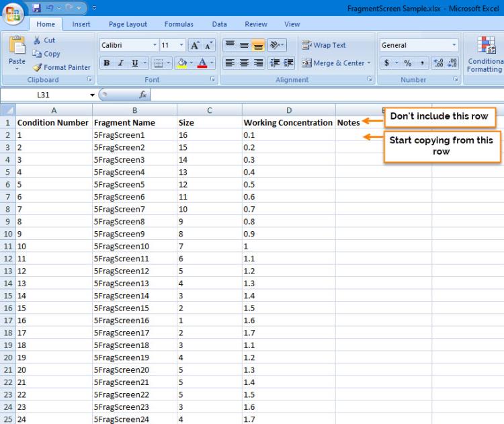This screenshot has height=424, width=504.
Task: Click the Insert Function fx icon
Action: tap(143, 95)
